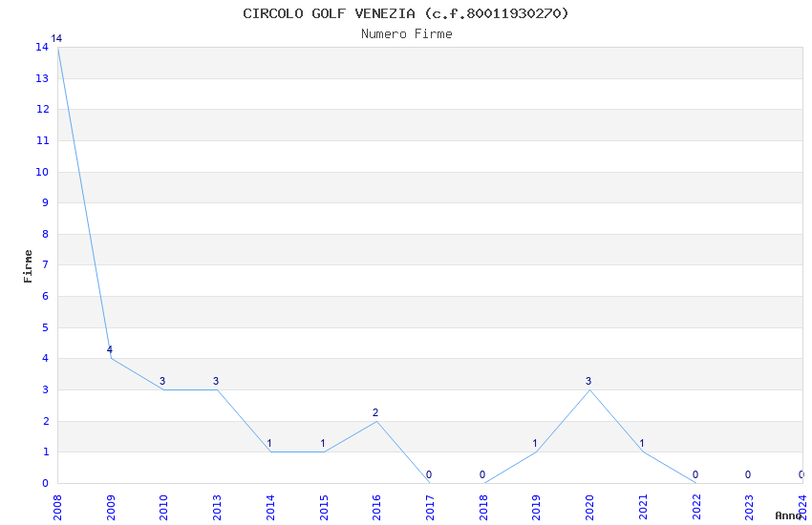Click data point label 0 for 2023

[x=748, y=474]
